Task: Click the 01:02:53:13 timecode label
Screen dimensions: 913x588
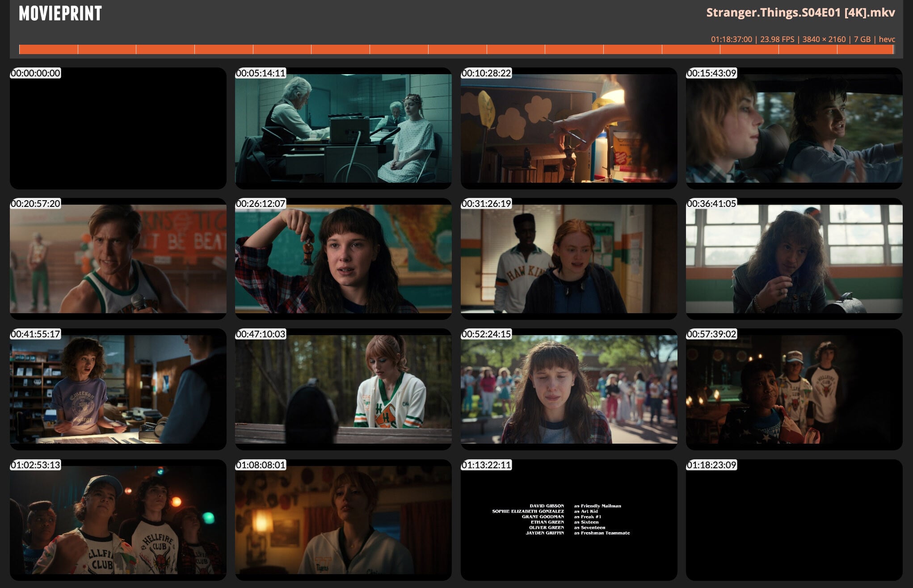Action: (36, 465)
